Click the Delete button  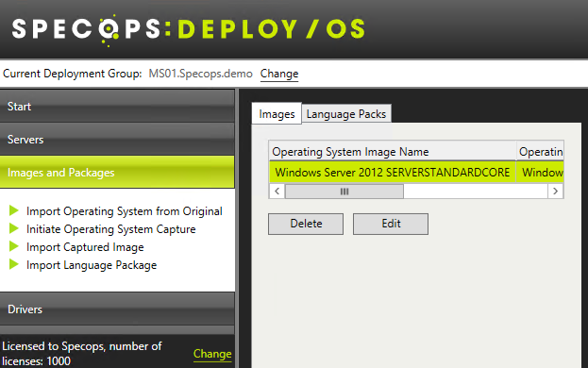pos(306,224)
